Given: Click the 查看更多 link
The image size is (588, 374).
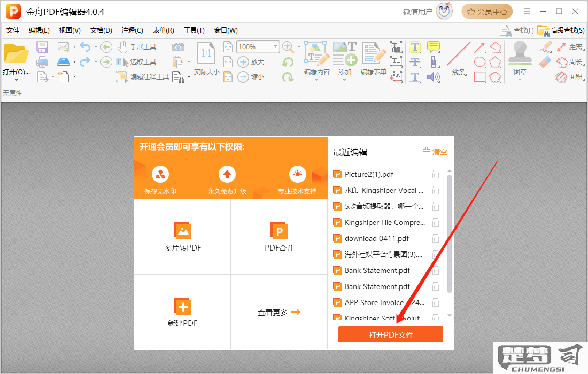Looking at the screenshot, I should (278, 312).
